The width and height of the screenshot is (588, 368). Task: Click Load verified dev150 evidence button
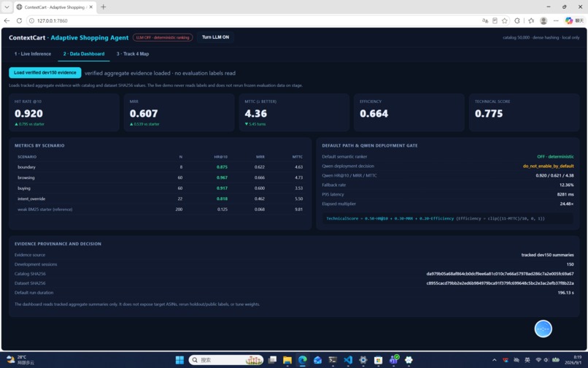tap(45, 72)
